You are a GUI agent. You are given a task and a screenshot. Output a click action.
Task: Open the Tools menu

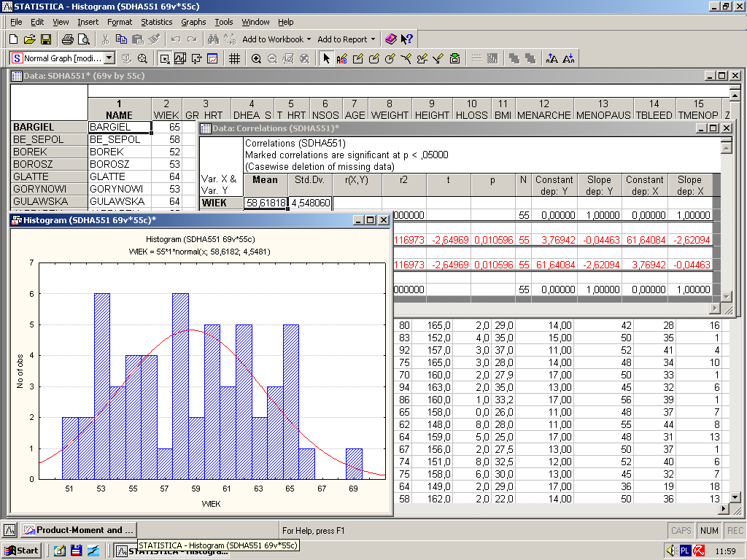(224, 22)
